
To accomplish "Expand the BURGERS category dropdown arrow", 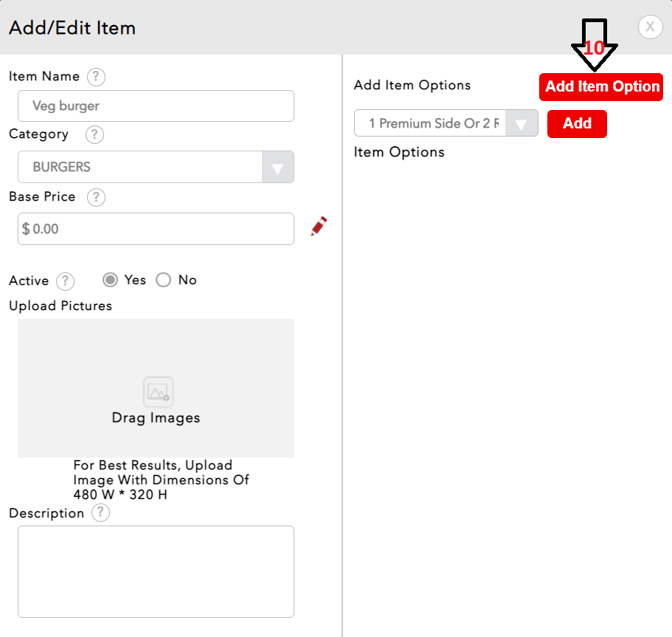I will [278, 168].
